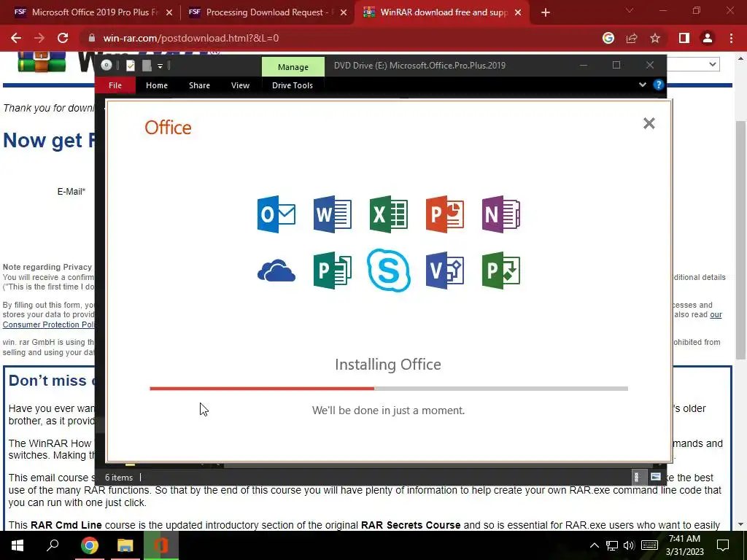747x560 pixels.
Task: Click Office installer taskbar icon
Action: (160, 545)
